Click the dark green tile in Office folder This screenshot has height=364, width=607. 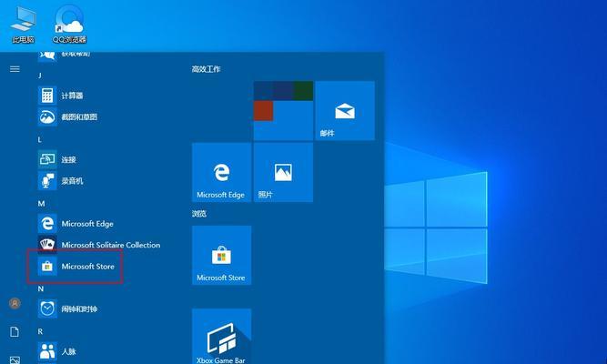[303, 91]
